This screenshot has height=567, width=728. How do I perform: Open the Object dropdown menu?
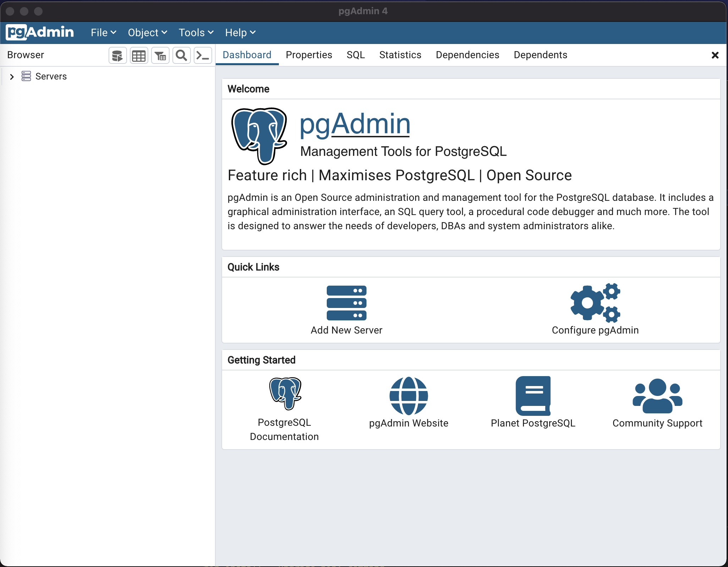tap(147, 32)
